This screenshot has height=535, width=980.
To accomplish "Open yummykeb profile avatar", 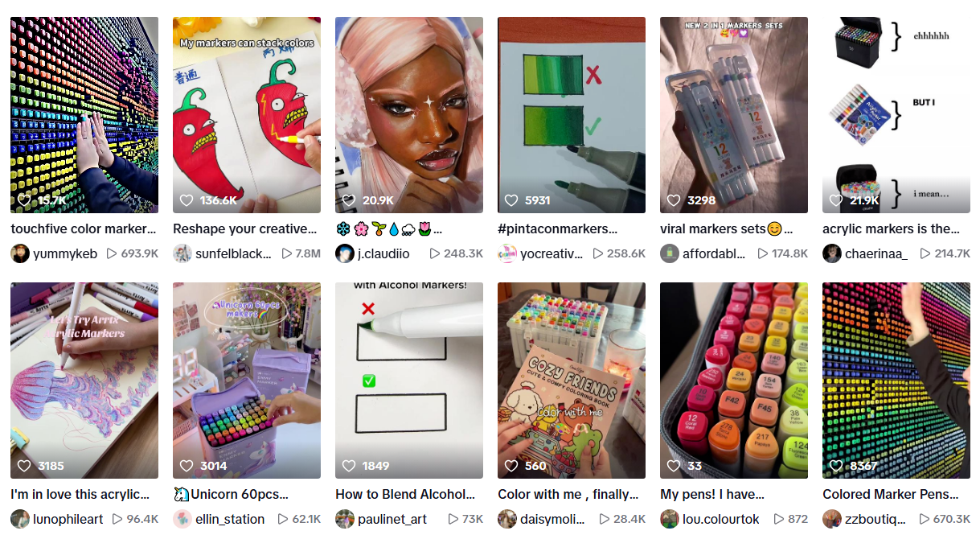I will click(x=20, y=253).
